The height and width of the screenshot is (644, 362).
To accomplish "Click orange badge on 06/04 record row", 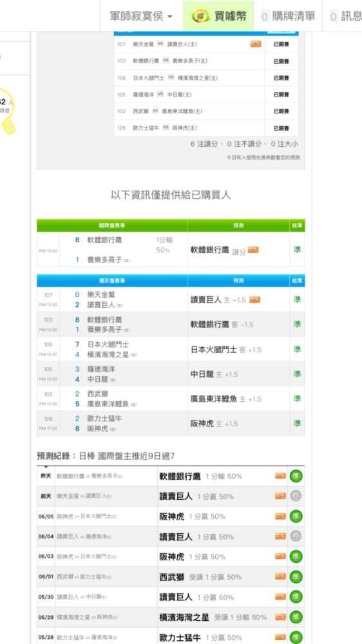I will coord(280,536).
